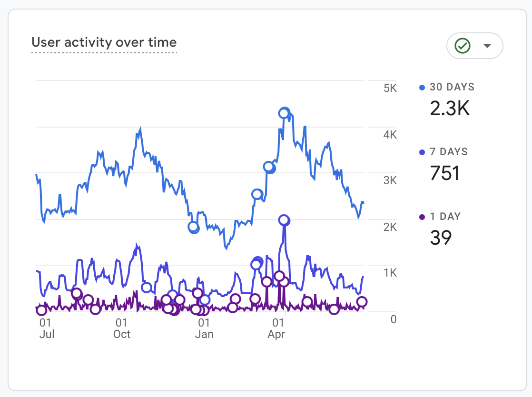Click the 751 seven-day value
532x397 pixels.
[x=445, y=173]
